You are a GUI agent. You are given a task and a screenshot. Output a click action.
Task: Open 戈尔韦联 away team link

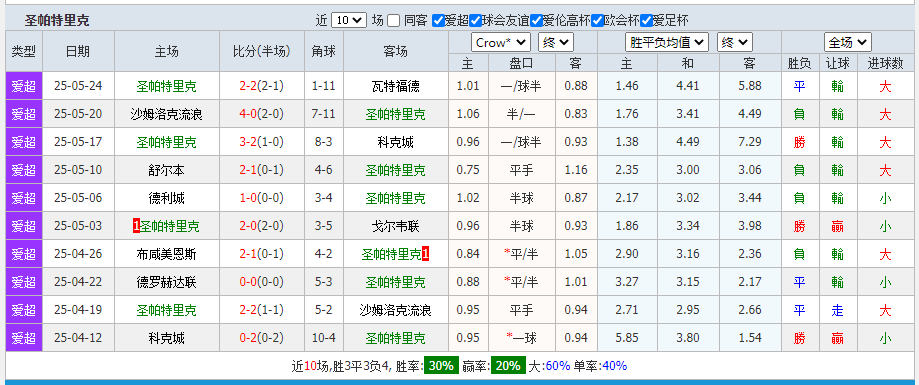click(396, 226)
